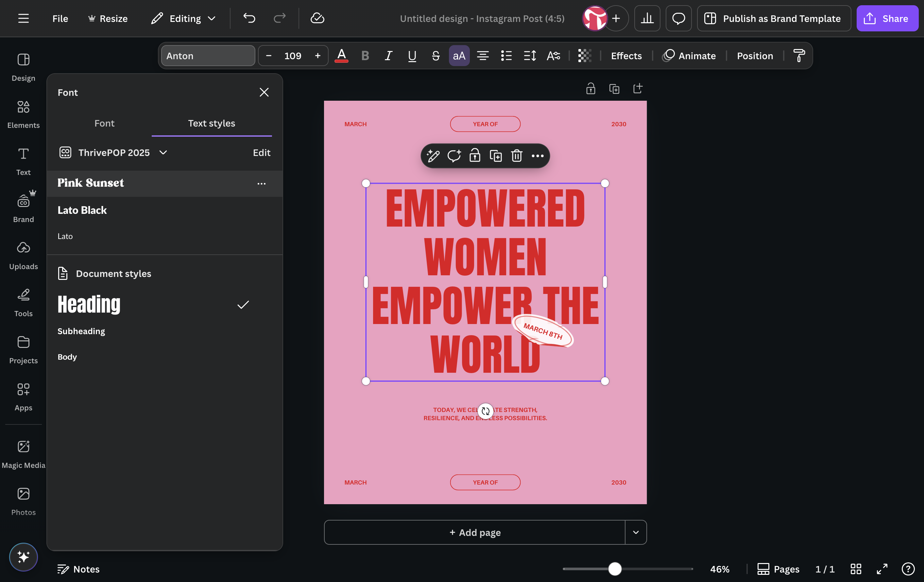The width and height of the screenshot is (924, 582).
Task: Select the Text styles tab
Action: (x=212, y=123)
